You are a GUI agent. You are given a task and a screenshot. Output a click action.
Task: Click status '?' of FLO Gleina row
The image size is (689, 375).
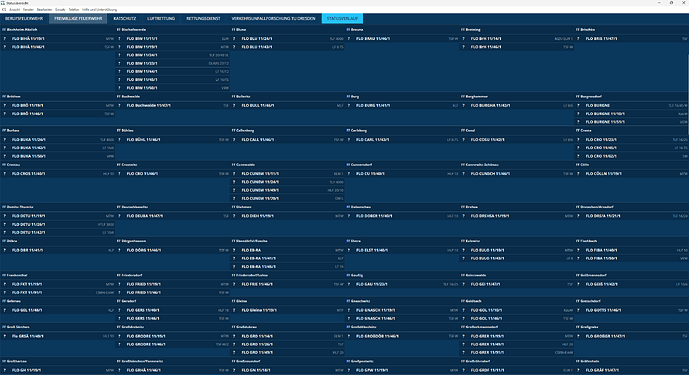click(234, 310)
